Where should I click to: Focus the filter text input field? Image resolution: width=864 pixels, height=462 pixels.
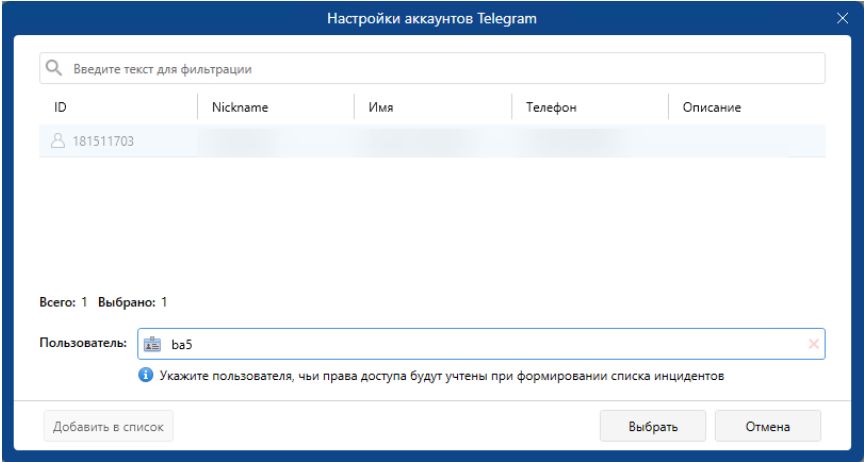440,69
